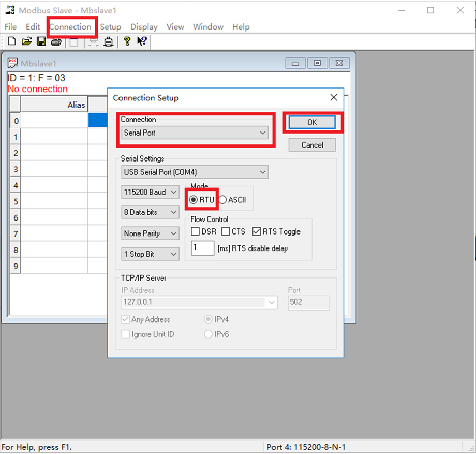Viewport: 476px width, 454px height.
Task: Click the Save floppy disk icon
Action: point(41,42)
